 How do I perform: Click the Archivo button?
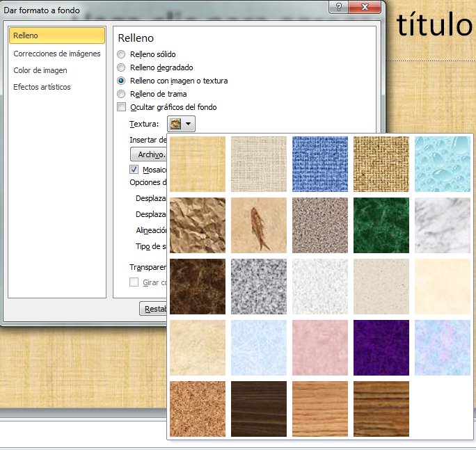click(149, 154)
